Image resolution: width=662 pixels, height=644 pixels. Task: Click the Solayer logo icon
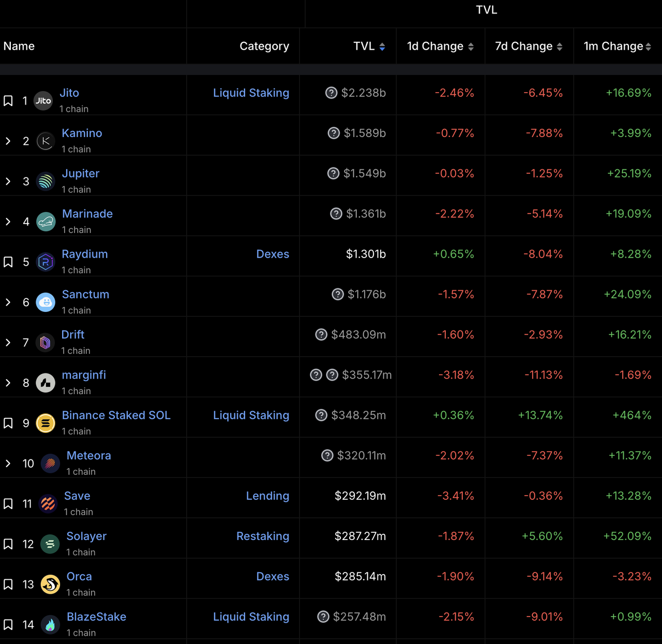(50, 544)
